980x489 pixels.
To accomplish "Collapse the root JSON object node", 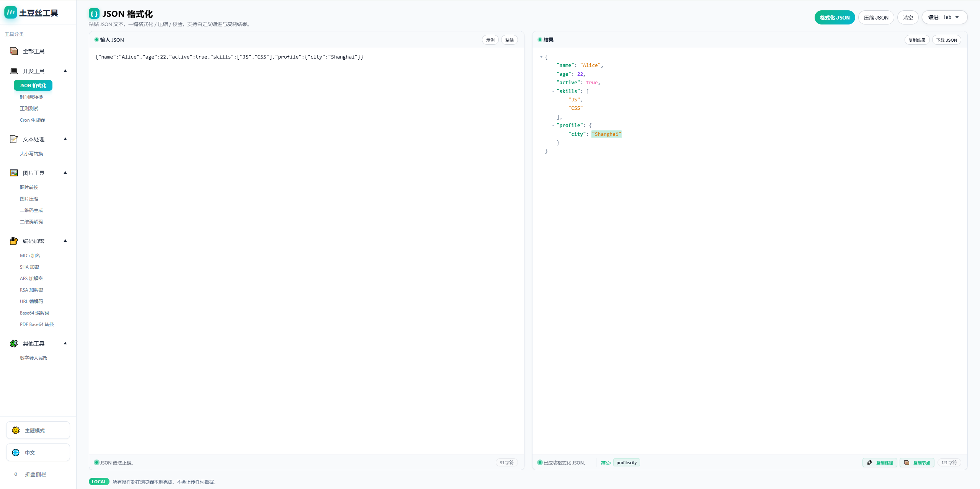I will tap(541, 57).
